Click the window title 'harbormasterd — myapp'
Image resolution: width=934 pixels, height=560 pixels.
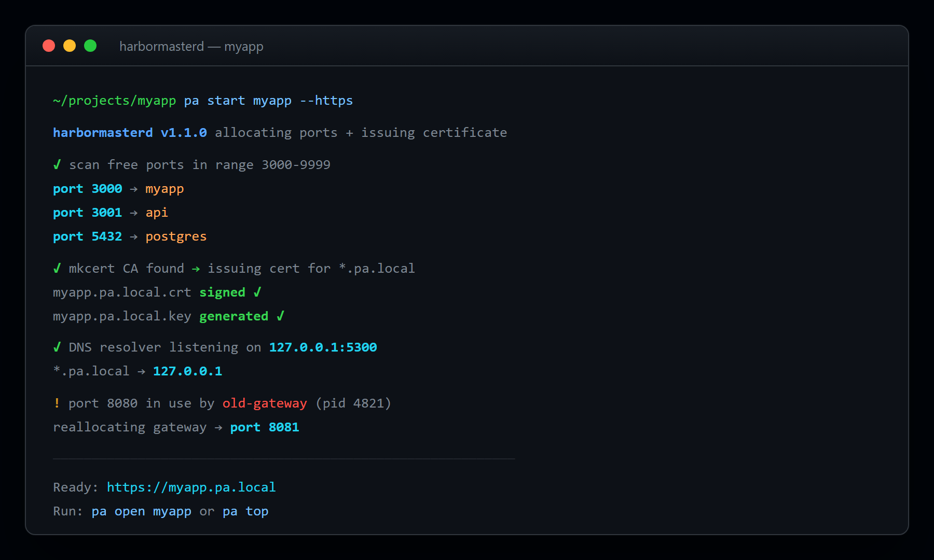coord(191,46)
